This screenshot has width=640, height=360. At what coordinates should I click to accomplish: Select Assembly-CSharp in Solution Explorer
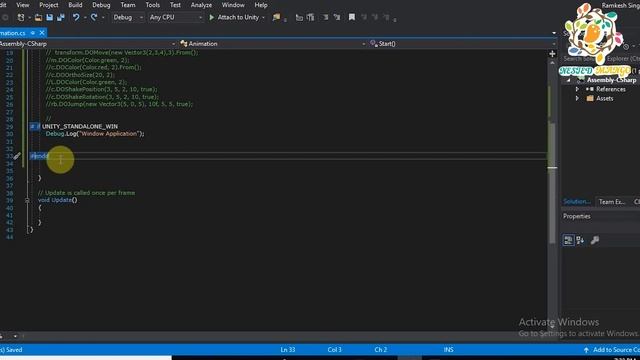611,80
